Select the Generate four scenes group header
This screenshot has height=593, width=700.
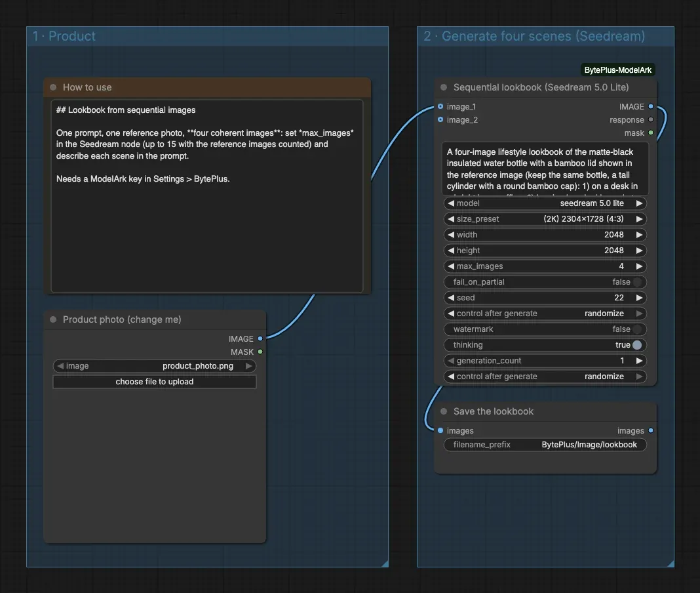[x=545, y=36]
